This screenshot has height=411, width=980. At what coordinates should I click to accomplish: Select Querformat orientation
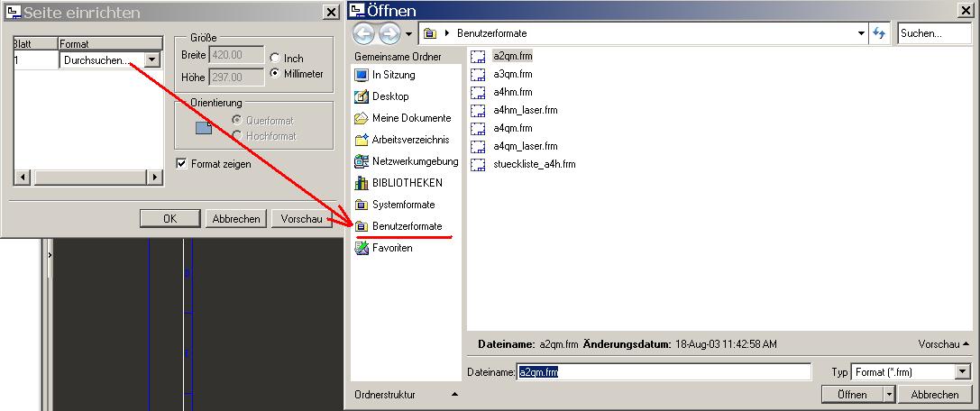pos(237,120)
